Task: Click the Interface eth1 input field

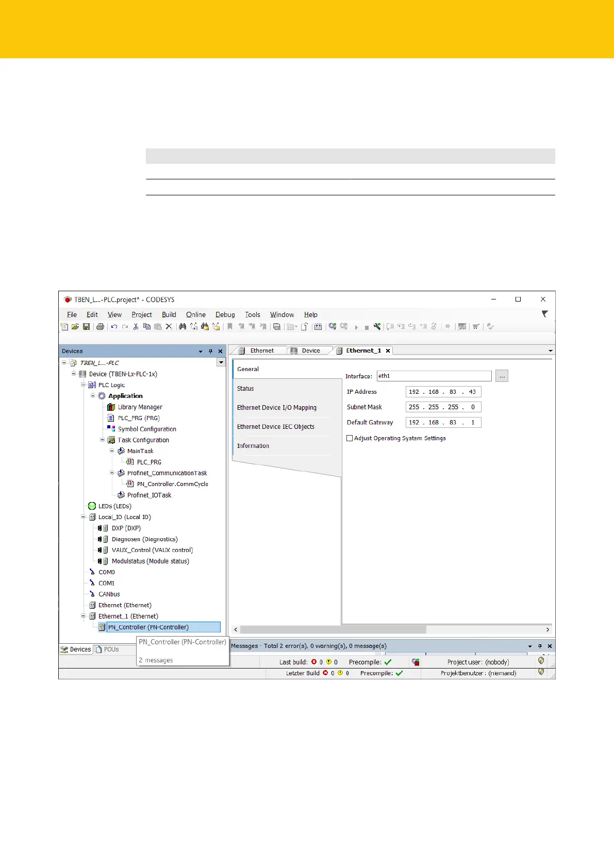Action: [434, 376]
